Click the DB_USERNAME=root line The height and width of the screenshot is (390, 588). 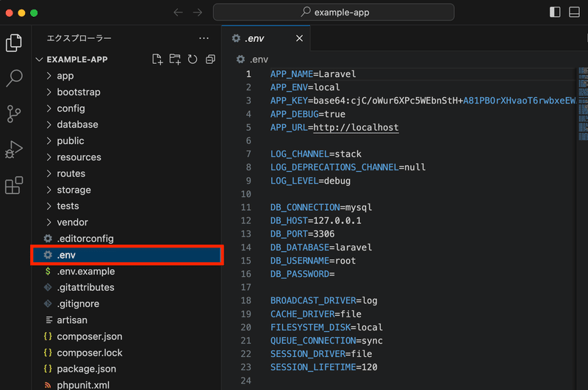(x=313, y=261)
